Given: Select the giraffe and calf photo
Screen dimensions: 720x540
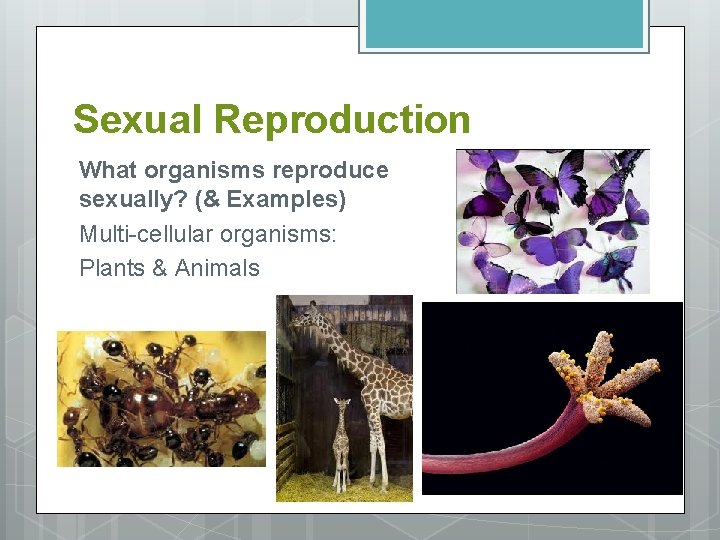Looking at the screenshot, I should 344,398.
